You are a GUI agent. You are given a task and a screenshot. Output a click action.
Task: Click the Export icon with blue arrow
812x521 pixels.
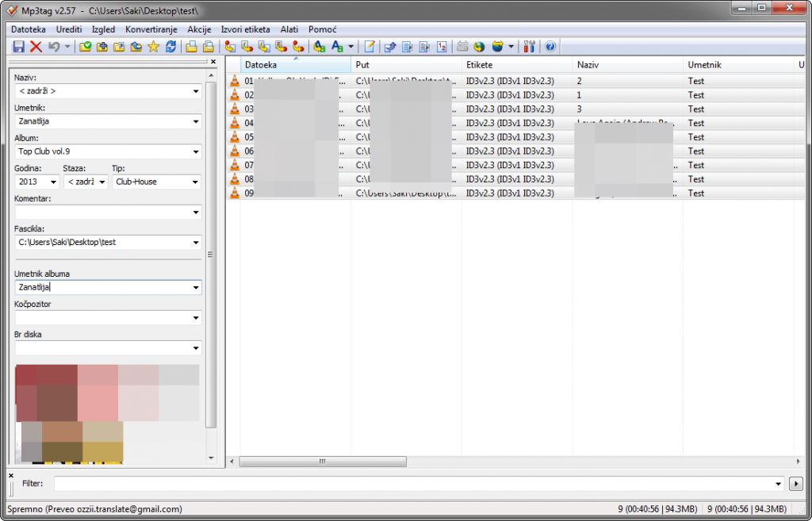[390, 47]
